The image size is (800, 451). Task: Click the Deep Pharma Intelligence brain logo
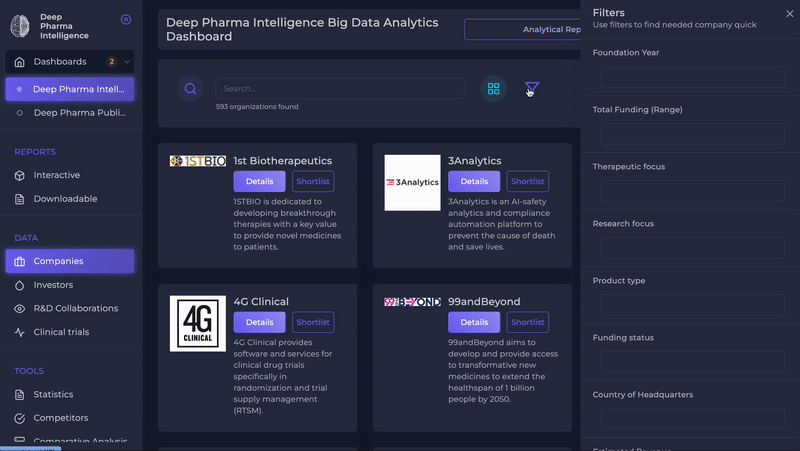point(20,26)
